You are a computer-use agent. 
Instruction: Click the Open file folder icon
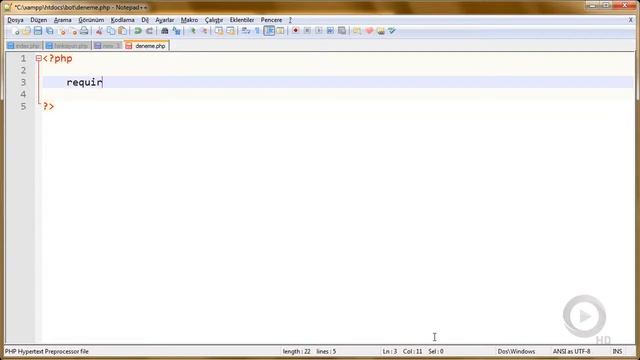tap(26, 31)
